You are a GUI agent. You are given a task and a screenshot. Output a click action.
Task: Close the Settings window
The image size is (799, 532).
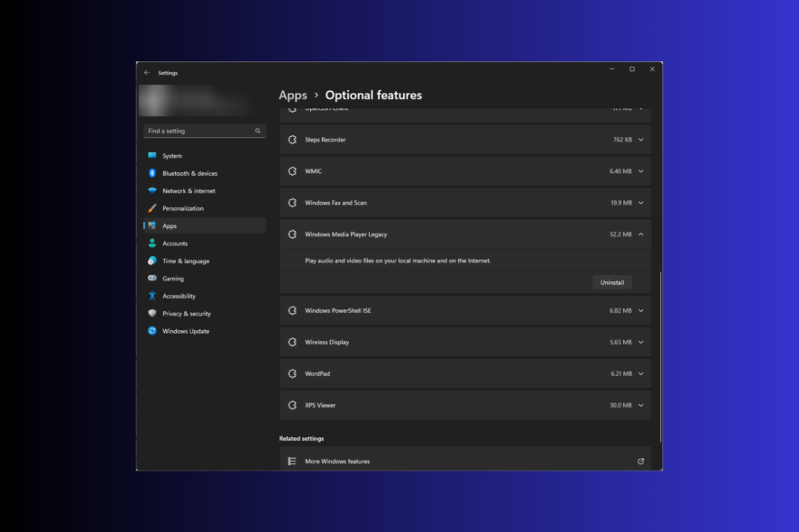coord(652,69)
